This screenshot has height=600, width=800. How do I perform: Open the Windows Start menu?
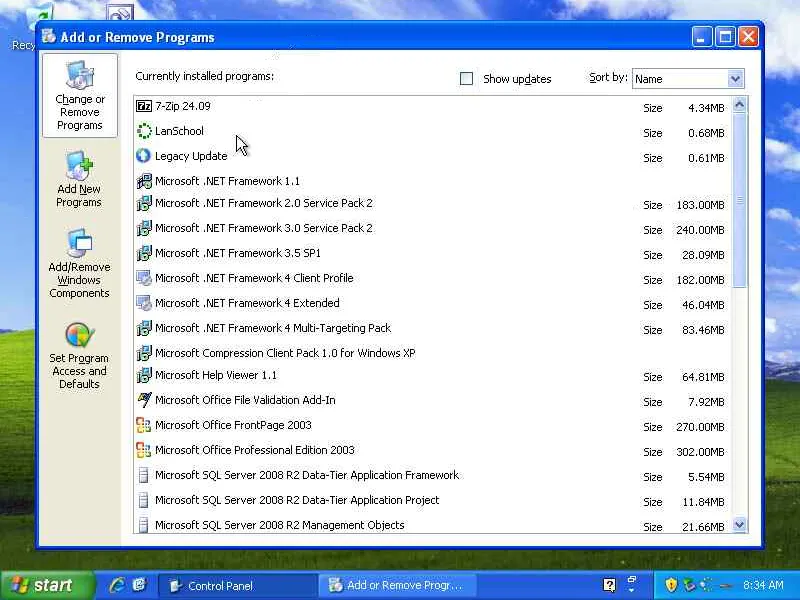click(48, 585)
